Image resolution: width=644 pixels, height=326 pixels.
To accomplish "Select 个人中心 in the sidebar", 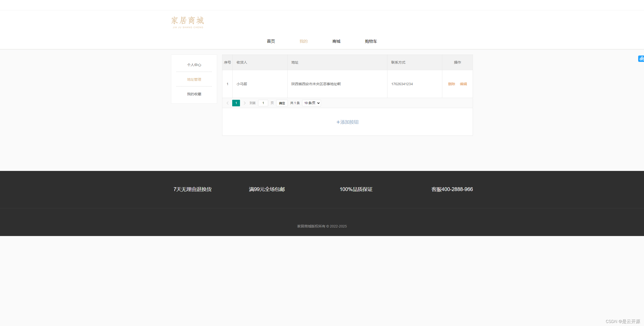I will tap(194, 65).
